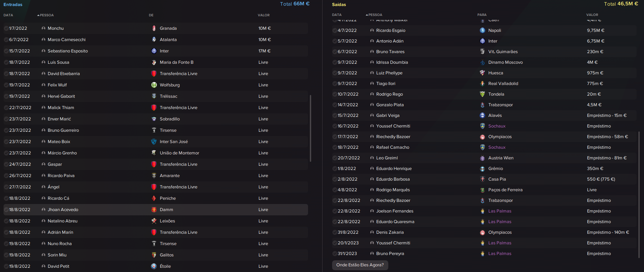Screen dimensions: 644x272
Task: Click Entradas section heading
Action: click(13, 5)
